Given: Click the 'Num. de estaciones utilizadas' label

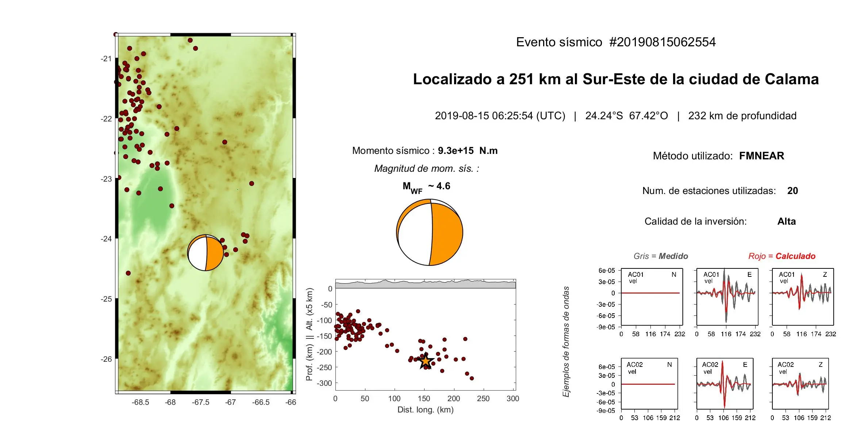Looking at the screenshot, I should click(x=709, y=191).
